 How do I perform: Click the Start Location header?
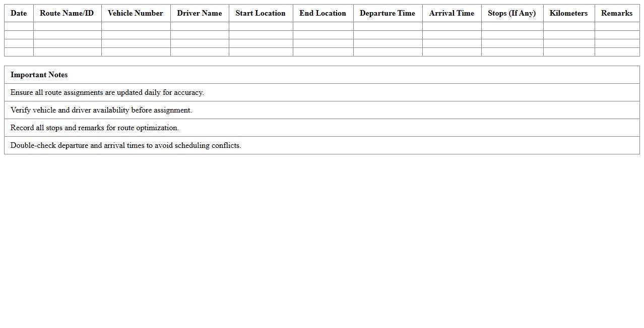[x=261, y=13]
